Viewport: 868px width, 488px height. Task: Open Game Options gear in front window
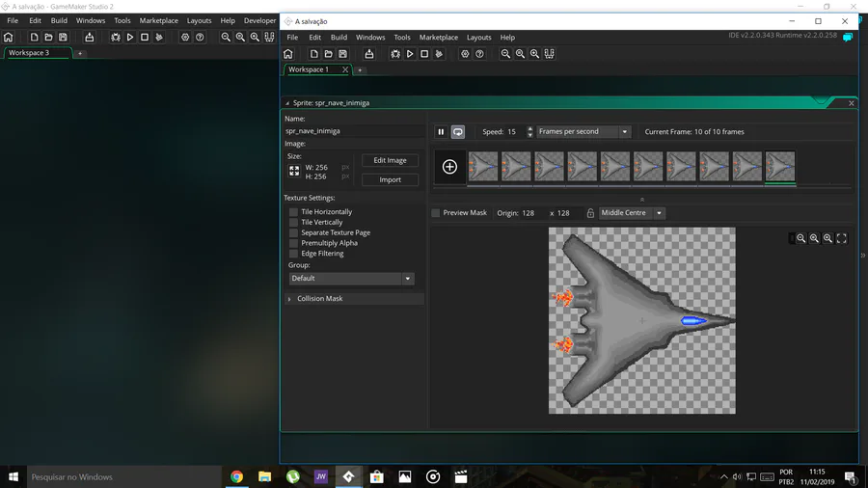click(465, 54)
